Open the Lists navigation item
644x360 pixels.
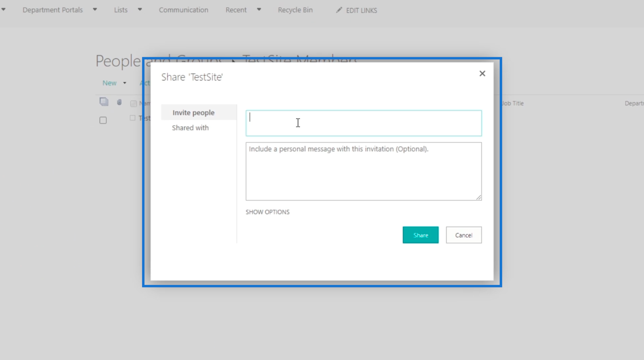coord(121,10)
